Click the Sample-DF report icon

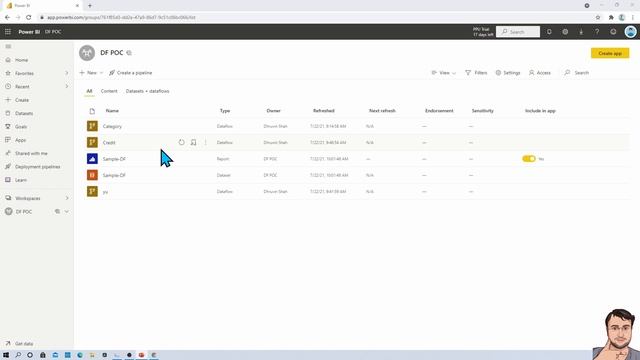pyautogui.click(x=92, y=159)
